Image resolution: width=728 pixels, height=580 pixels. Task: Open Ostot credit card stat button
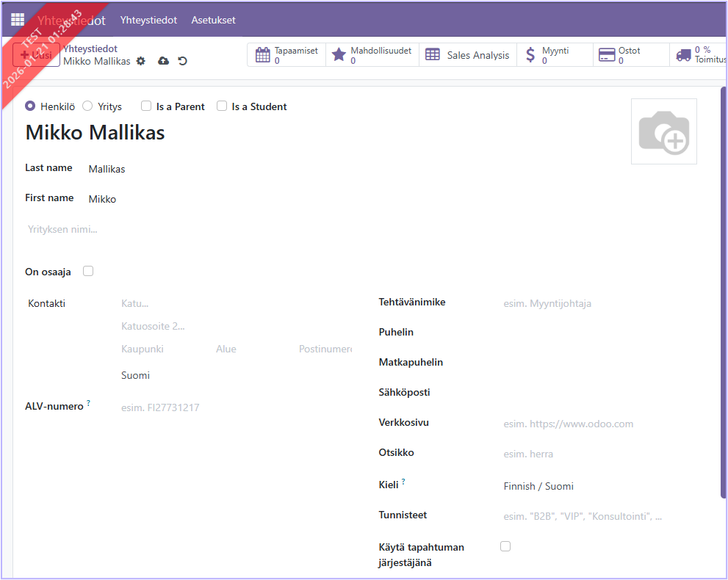tap(630, 55)
